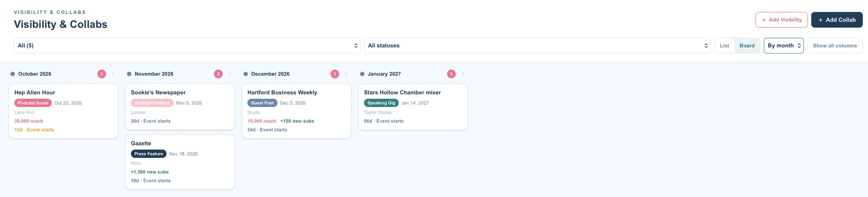Click the Guest Post tag
The height and width of the screenshot is (197, 868).
click(262, 103)
